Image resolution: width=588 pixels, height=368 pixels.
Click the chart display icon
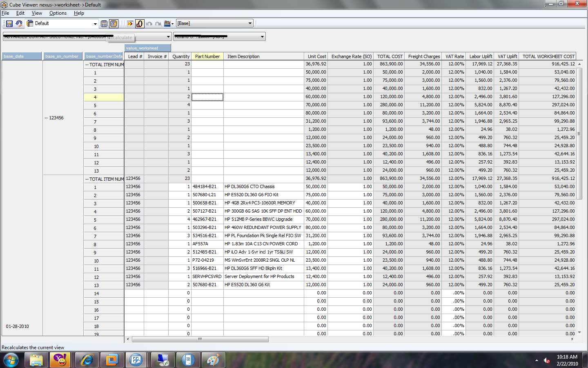click(167, 24)
